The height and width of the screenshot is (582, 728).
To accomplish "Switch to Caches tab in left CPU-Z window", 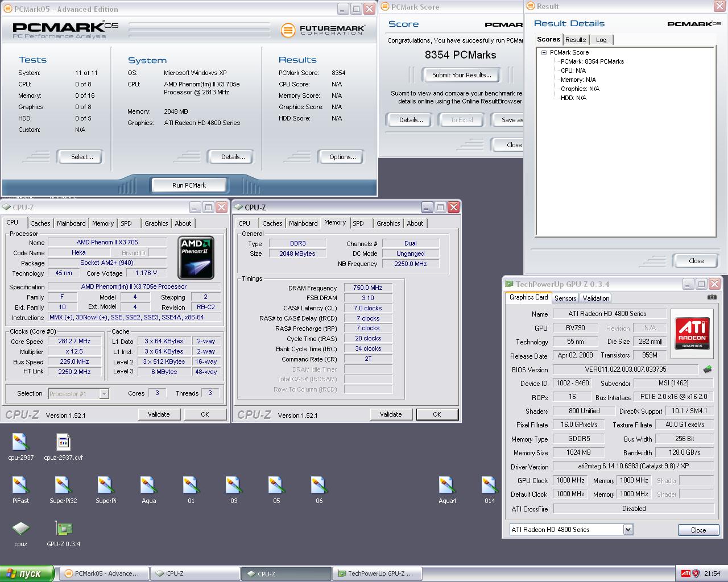I will [40, 223].
